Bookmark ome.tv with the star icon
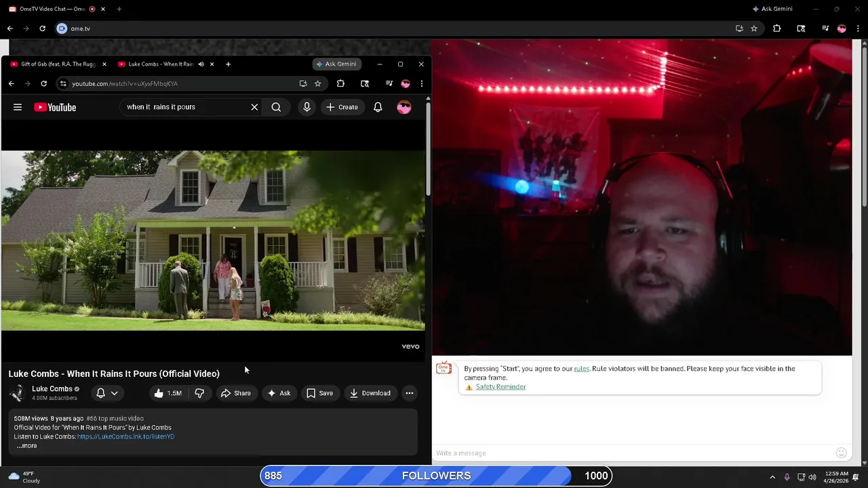 coord(754,28)
